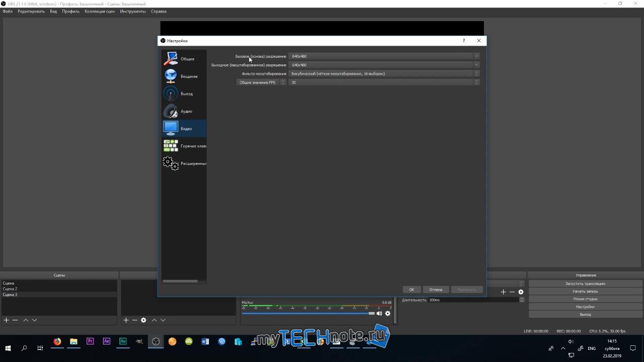
Task: Open the Инструменты menu
Action: click(133, 11)
